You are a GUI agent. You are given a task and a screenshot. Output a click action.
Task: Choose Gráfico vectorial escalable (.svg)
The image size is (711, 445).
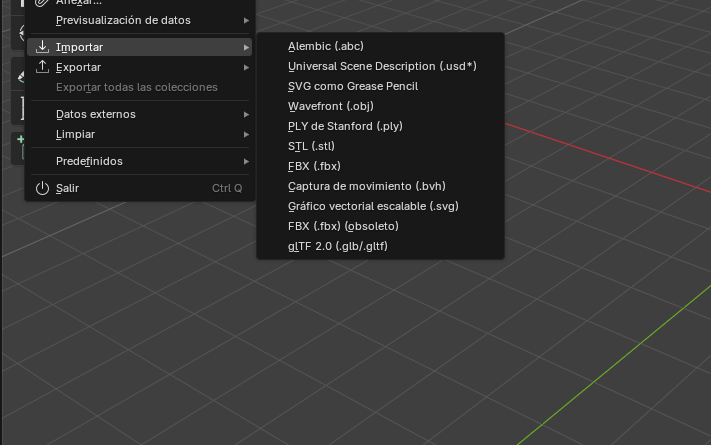[x=380, y=206]
